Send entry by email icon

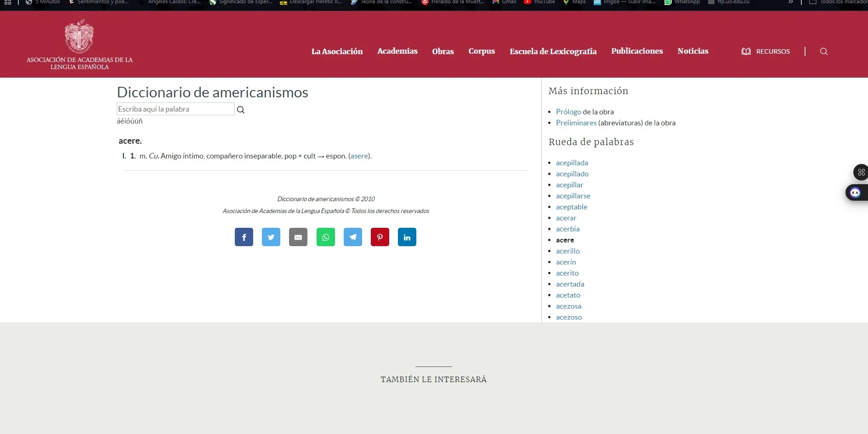(298, 237)
